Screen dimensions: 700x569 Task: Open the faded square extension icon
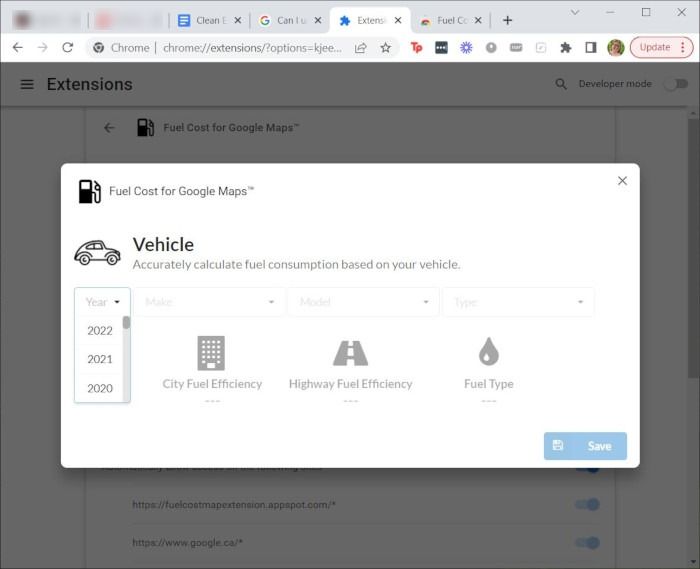[x=541, y=47]
